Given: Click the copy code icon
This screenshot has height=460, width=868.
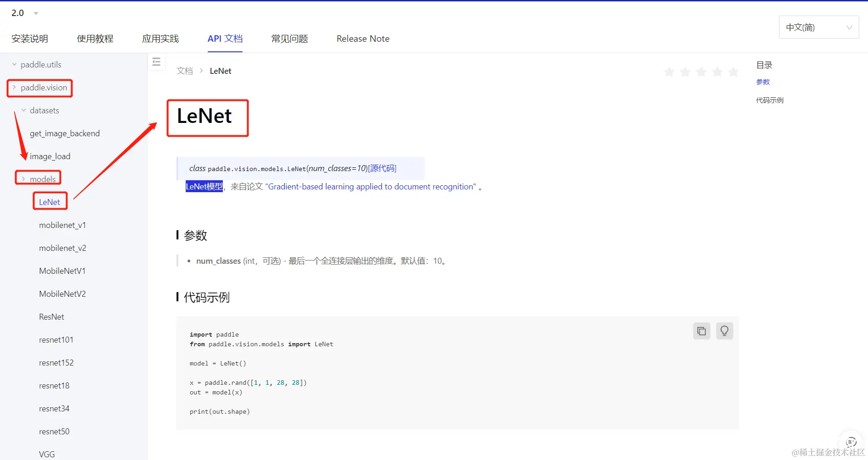Looking at the screenshot, I should (x=701, y=331).
